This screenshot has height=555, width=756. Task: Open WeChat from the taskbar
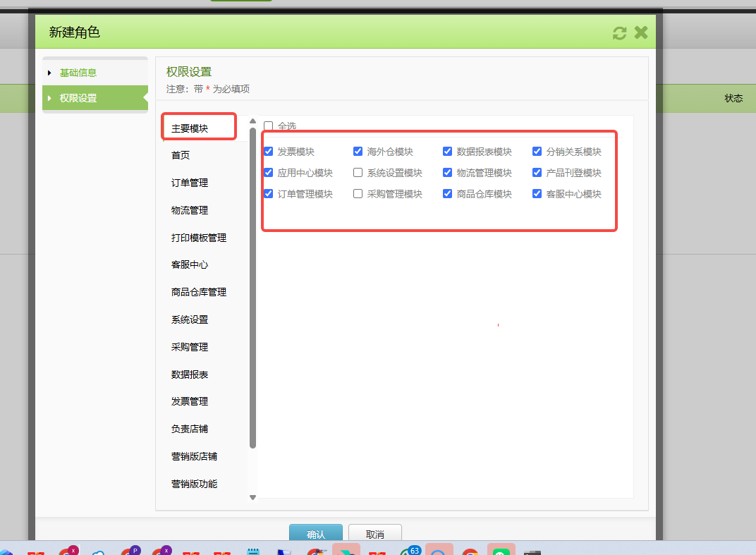[501, 549]
